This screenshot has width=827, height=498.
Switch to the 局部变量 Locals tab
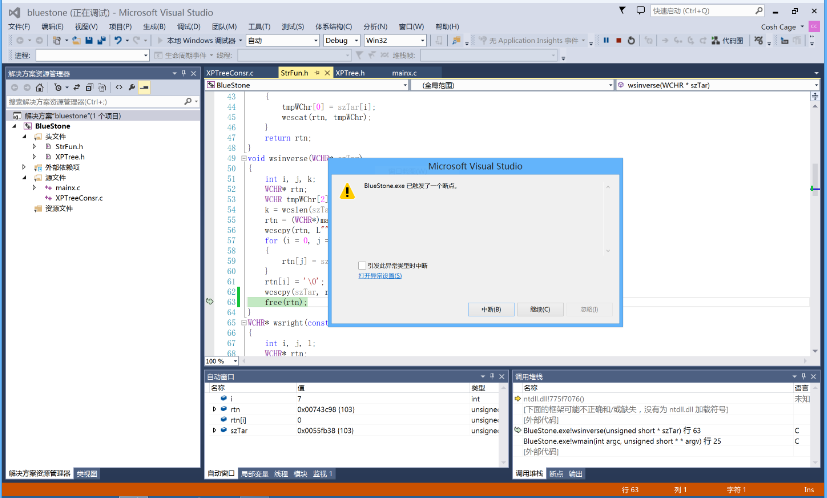[x=255, y=474]
